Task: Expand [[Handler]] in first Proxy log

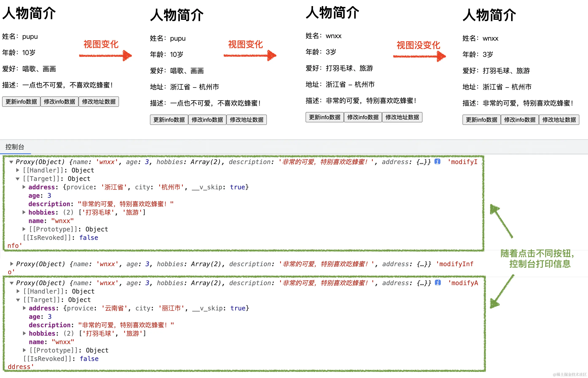Action: click(18, 170)
